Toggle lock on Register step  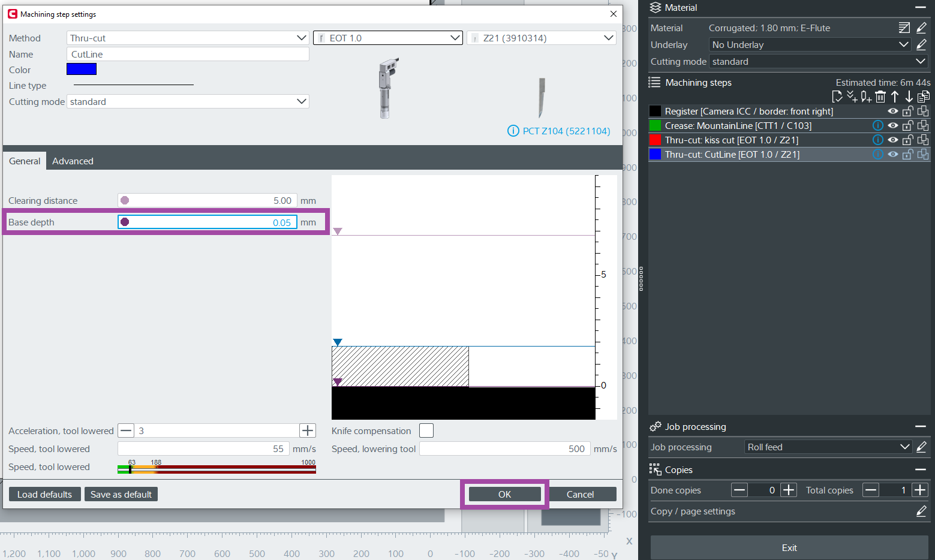tap(908, 111)
